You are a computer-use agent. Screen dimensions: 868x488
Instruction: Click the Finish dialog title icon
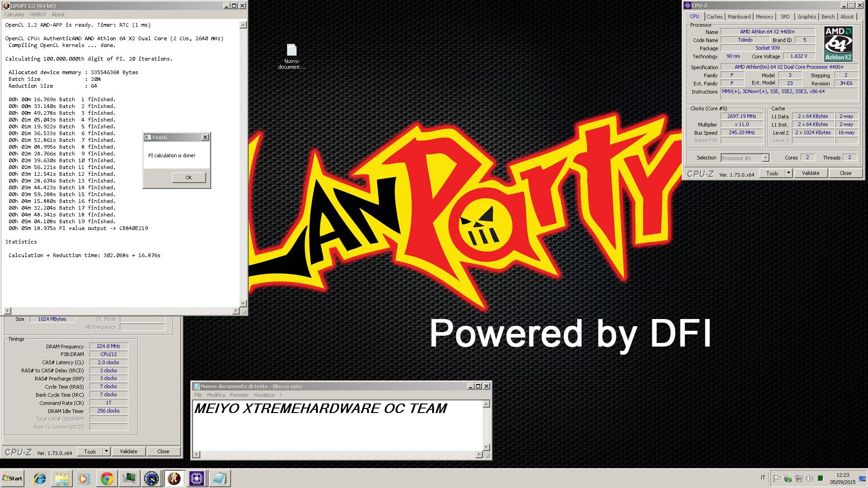coord(147,137)
